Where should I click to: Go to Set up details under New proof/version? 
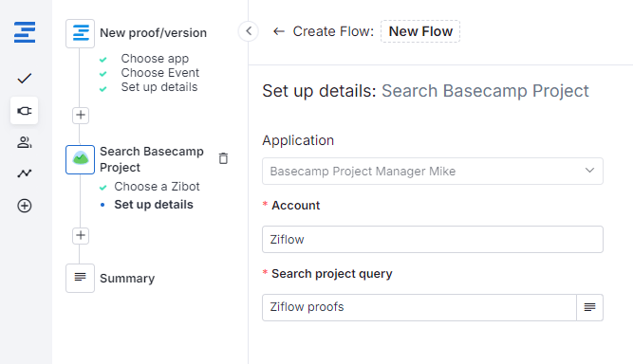pos(159,87)
